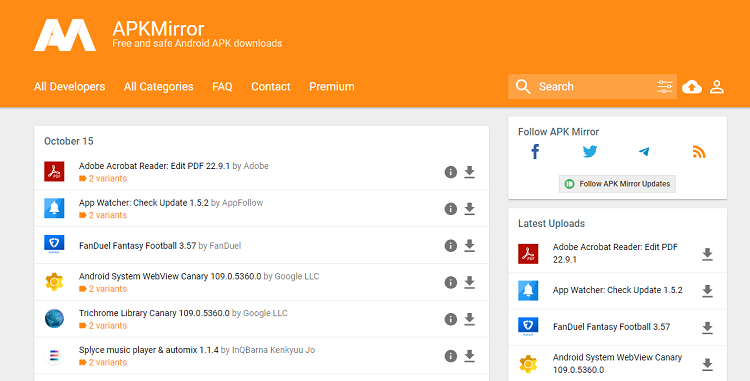Click the search magnifier icon

[523, 87]
